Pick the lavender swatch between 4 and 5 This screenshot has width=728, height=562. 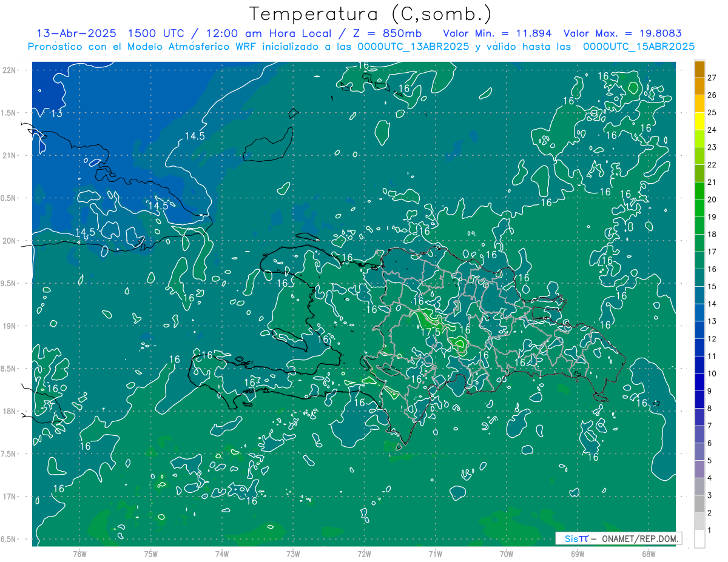click(x=700, y=469)
